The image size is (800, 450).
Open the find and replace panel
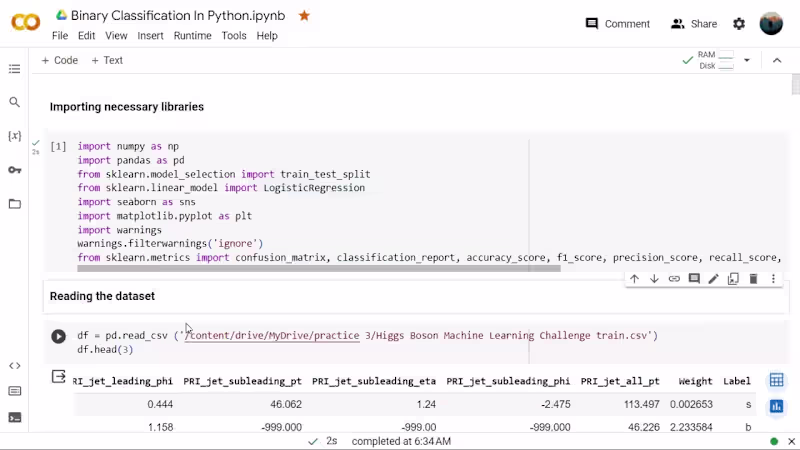[14, 102]
